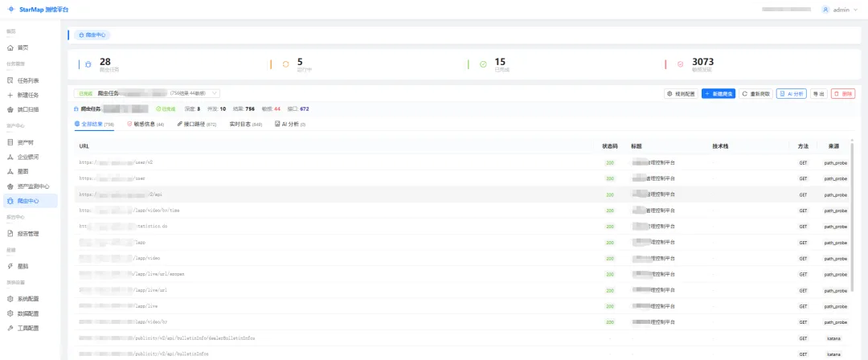Click the gear icon in 规则配置 button
Screen dimensions: 868x360
click(669, 94)
